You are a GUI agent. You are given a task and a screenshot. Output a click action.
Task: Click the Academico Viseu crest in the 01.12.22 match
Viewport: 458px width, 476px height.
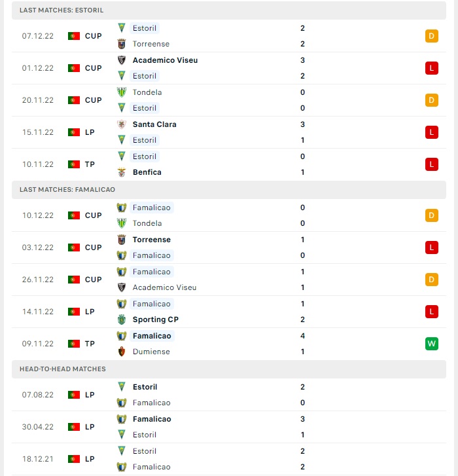(122, 60)
